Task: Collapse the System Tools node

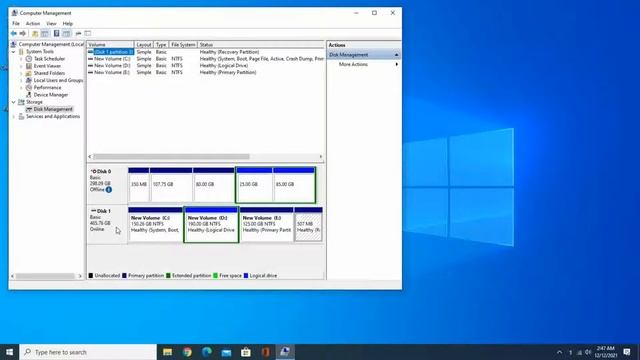Action: coord(14,52)
